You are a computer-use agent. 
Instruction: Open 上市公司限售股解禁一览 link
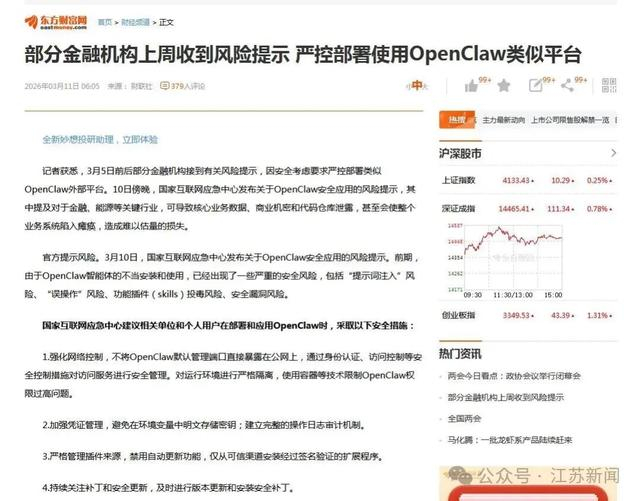(x=570, y=120)
